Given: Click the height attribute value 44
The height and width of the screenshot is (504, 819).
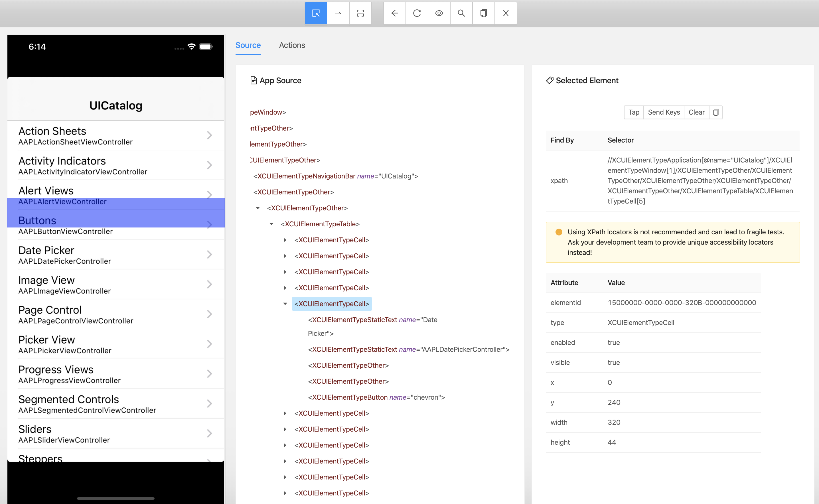Looking at the screenshot, I should pos(612,442).
